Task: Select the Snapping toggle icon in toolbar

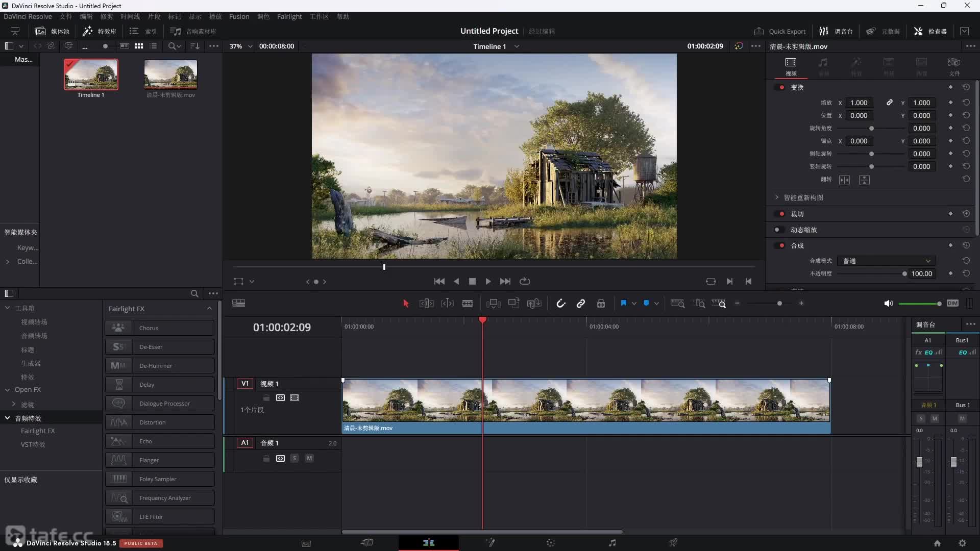Action: coord(560,304)
